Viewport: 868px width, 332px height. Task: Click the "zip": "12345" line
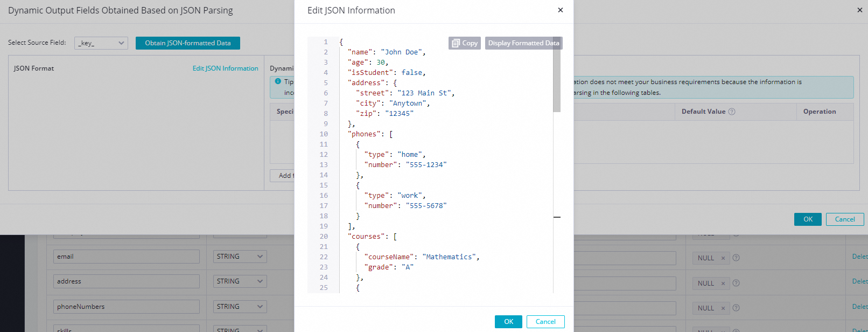coord(385,114)
